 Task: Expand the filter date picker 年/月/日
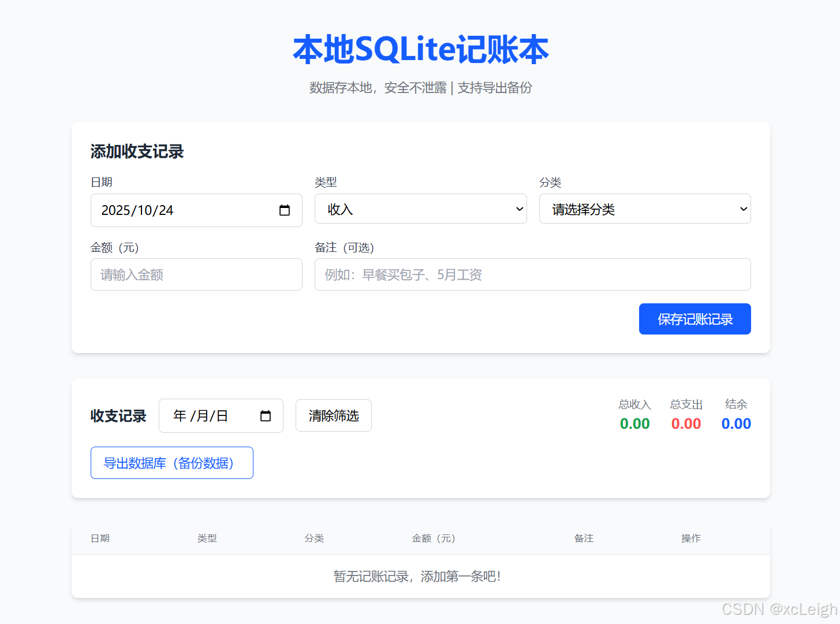click(221, 415)
